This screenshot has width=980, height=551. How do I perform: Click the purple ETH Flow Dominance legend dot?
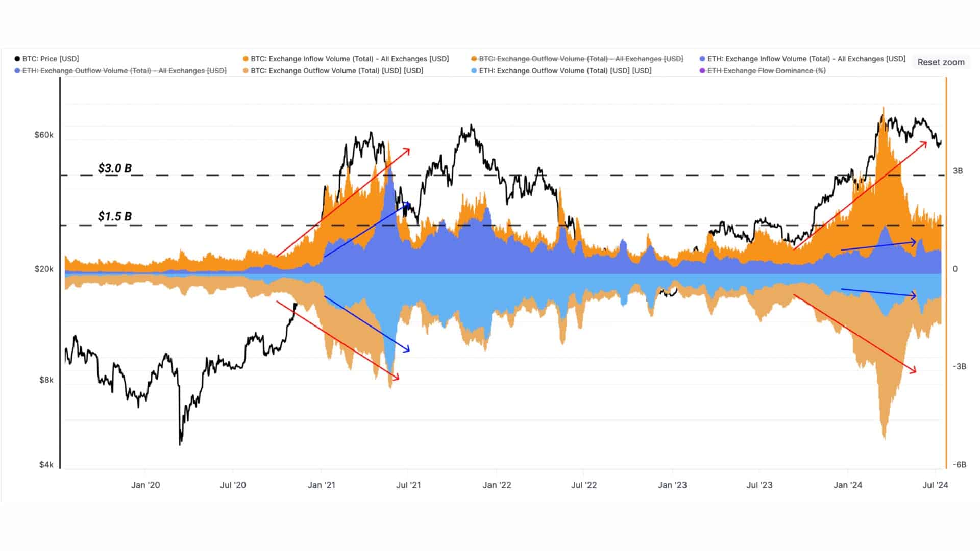[703, 71]
